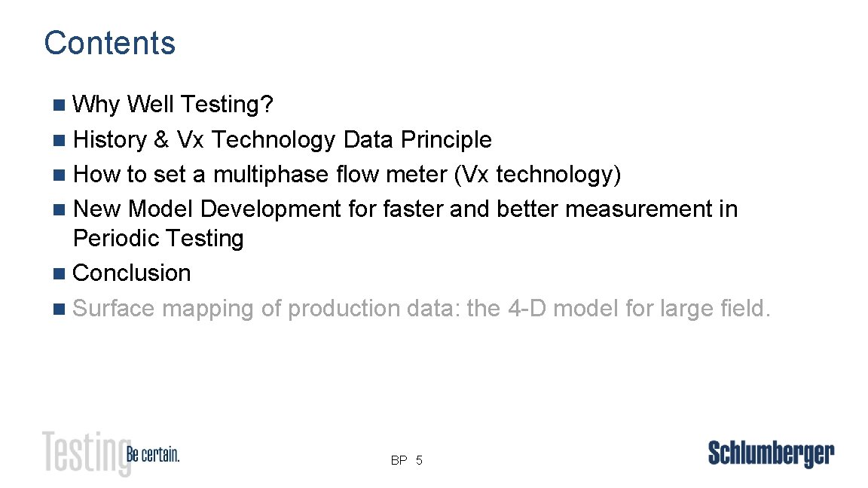
Task: Click the greyed 'Surface mapping of production data' line
Action: tap(421, 309)
